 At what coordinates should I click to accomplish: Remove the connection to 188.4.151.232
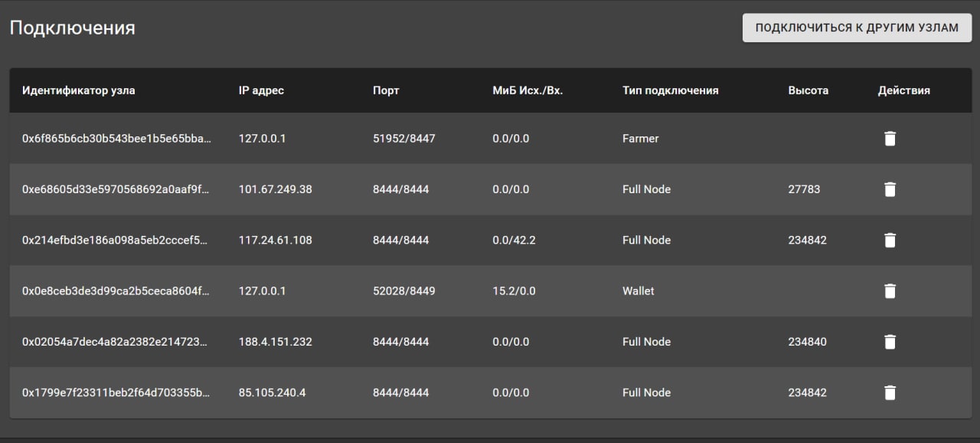(x=890, y=342)
